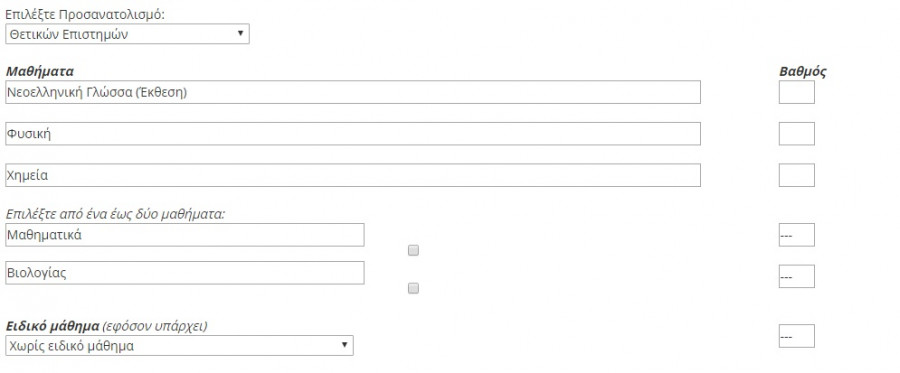
Task: Click the Επιλέξτε από ένα έως δύο μαθήματα text
Action: [115, 214]
